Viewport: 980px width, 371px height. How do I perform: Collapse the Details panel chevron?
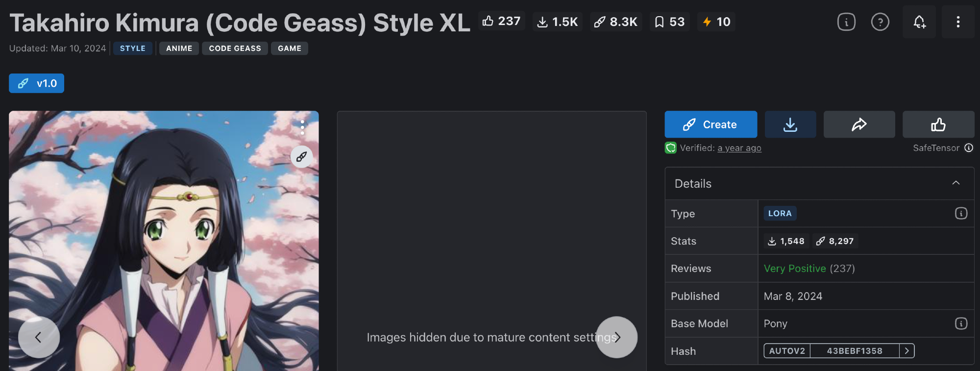point(955,183)
